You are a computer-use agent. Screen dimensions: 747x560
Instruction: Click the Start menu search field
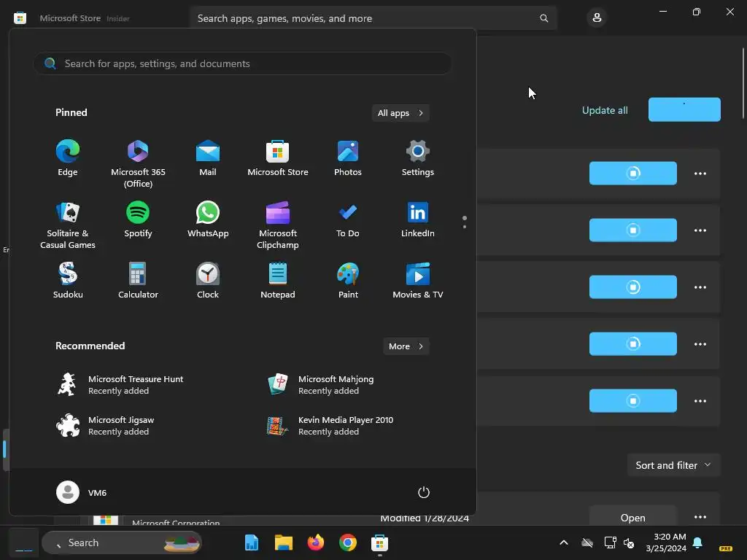242,63
